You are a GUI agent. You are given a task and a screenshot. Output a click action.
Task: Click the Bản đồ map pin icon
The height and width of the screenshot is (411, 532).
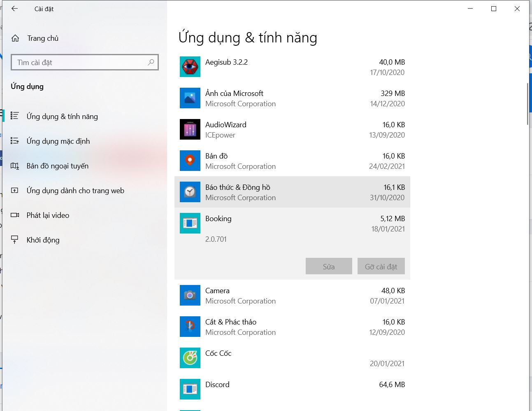point(190,161)
